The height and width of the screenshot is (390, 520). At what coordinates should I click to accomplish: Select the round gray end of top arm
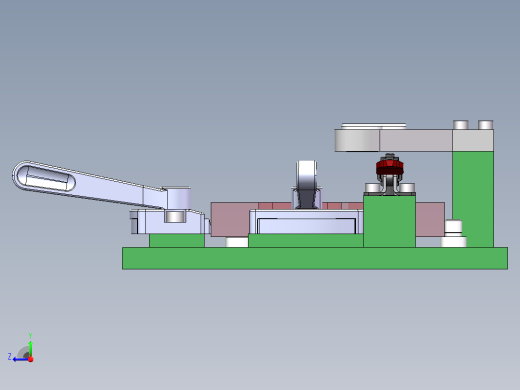tap(357, 140)
